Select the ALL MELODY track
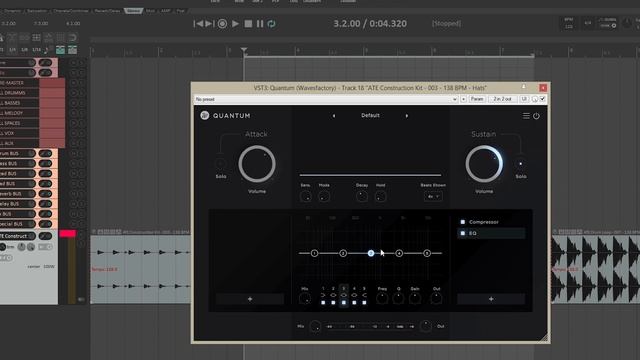 [x=19, y=113]
